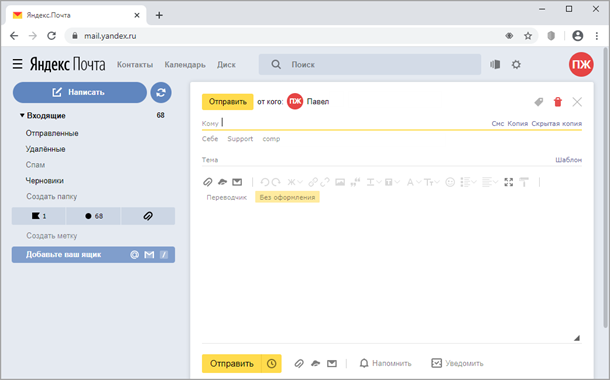610x380 pixels.
Task: Toggle 'Без оформления' plain text mode
Action: tap(287, 197)
